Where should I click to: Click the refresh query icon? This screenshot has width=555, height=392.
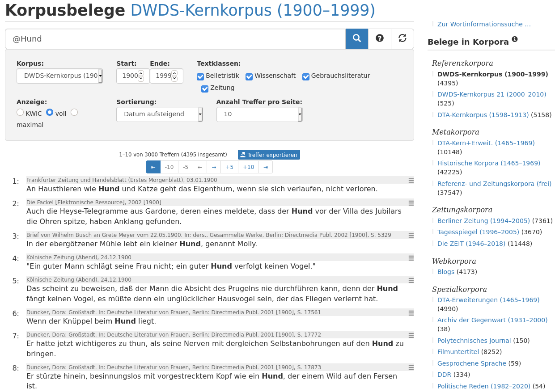(402, 39)
